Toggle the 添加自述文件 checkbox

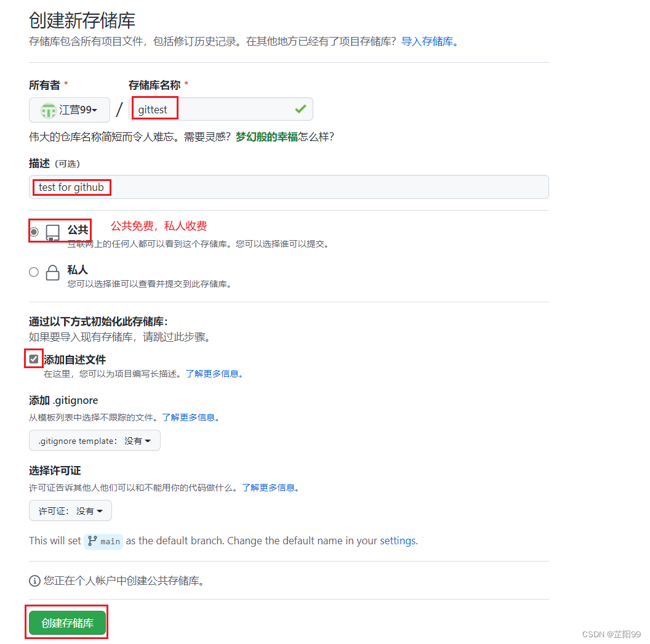pyautogui.click(x=34, y=359)
